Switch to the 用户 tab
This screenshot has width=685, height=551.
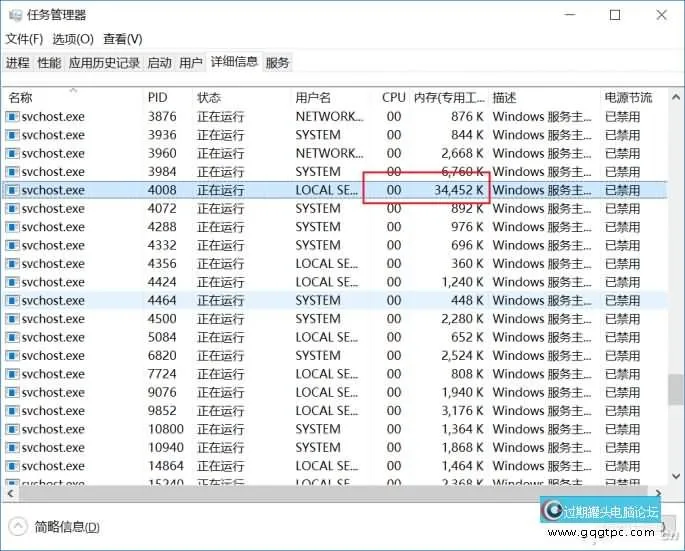(191, 63)
